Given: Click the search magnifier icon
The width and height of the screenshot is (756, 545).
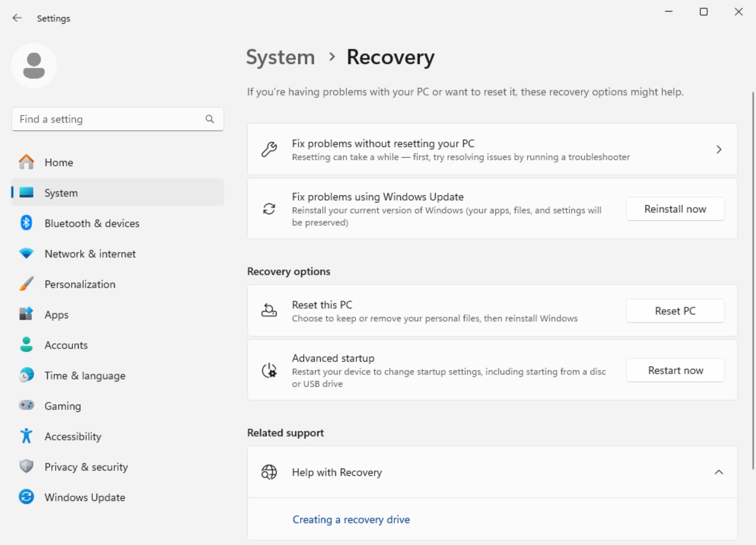Looking at the screenshot, I should 210,119.
